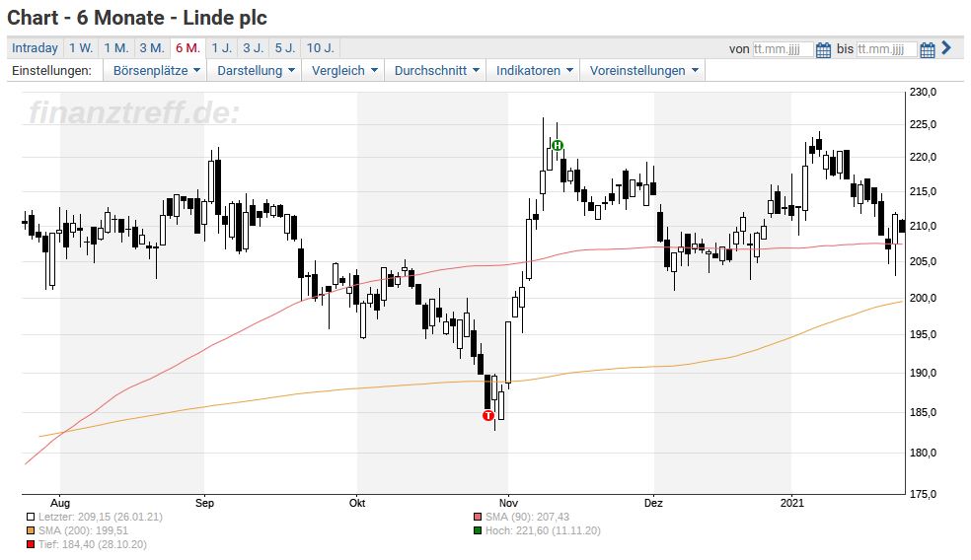Open the Indikatoren dropdown
The height and width of the screenshot is (560, 971).
[x=534, y=71]
